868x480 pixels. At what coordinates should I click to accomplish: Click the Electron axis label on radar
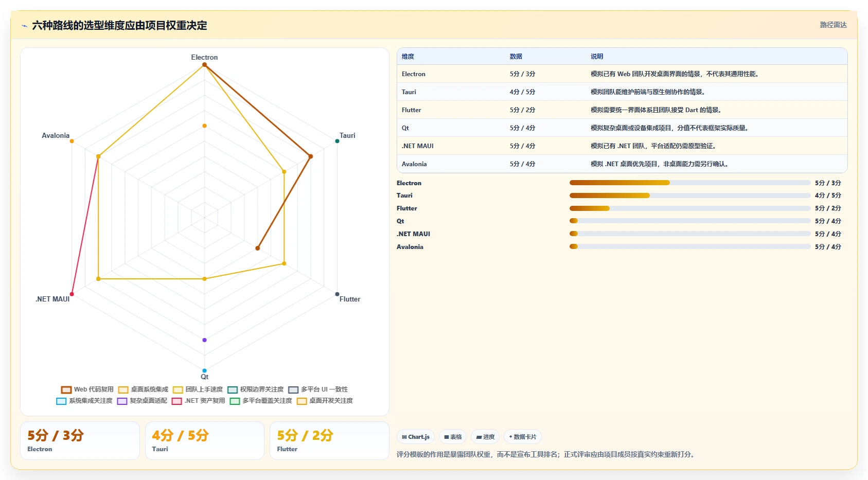coord(204,57)
